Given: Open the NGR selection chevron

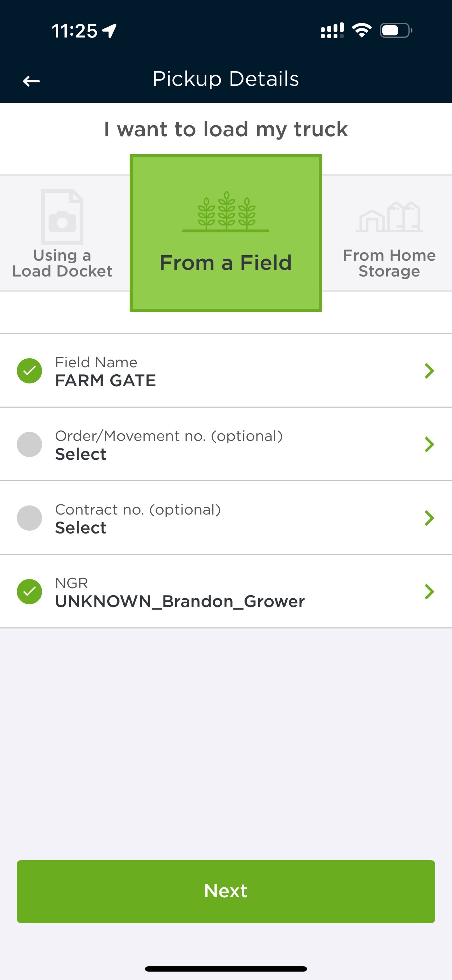Looking at the screenshot, I should coord(429,591).
